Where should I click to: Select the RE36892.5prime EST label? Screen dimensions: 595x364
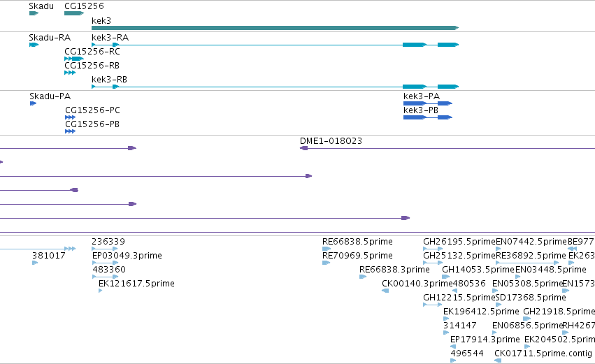point(531,256)
